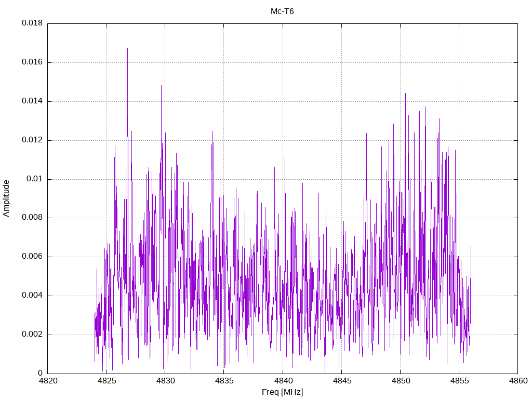This screenshot has width=532, height=399.
Task: Select the 0 y-axis tick label
Action: (41, 374)
